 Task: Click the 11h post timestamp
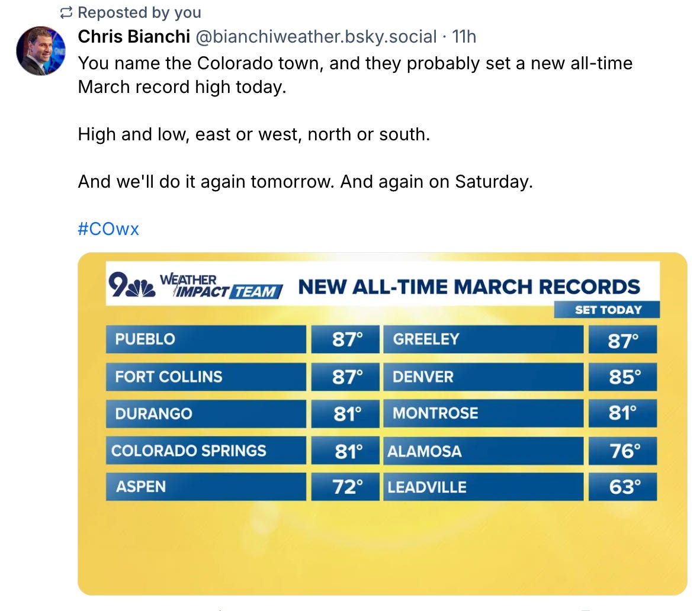[464, 37]
